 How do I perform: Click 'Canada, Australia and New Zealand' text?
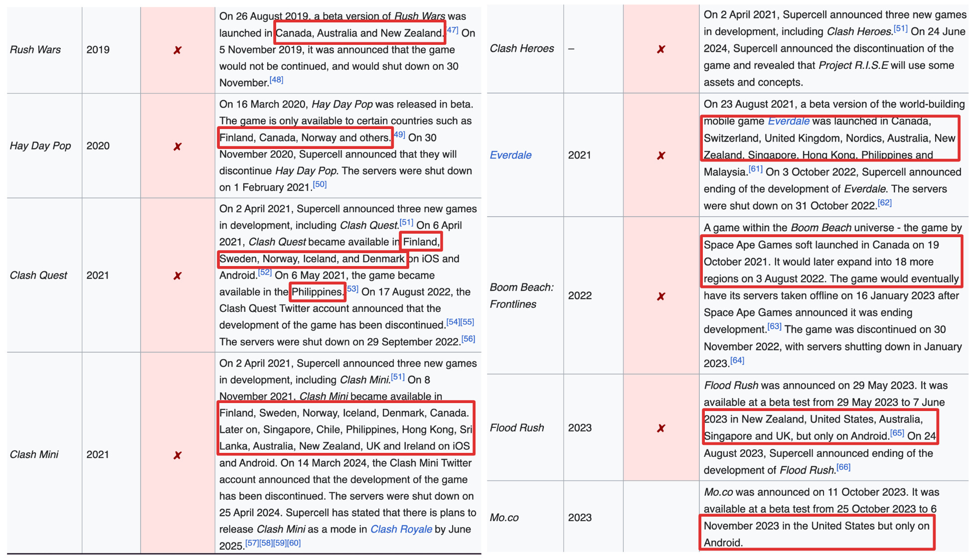(359, 33)
